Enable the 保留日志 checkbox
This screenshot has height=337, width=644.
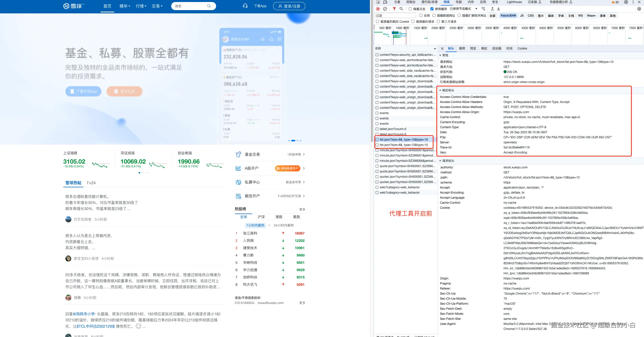click(410, 9)
